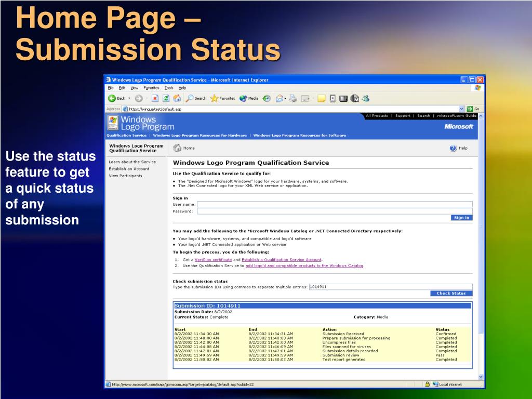Click the IE Back button
The image size is (532, 399).
coord(116,98)
